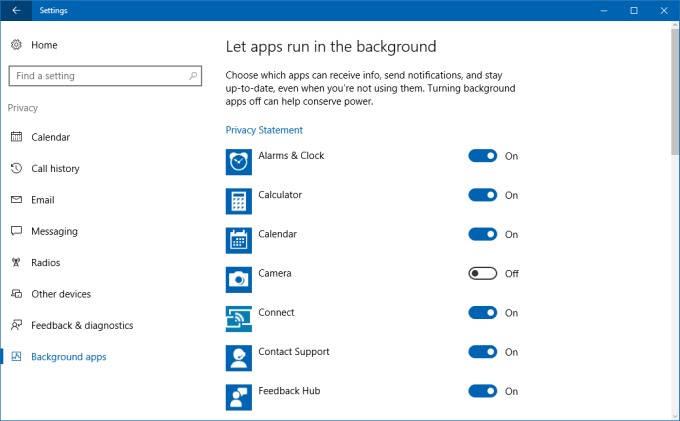Click the vertical scrollbar thumb
The image size is (680, 421).
[675, 91]
